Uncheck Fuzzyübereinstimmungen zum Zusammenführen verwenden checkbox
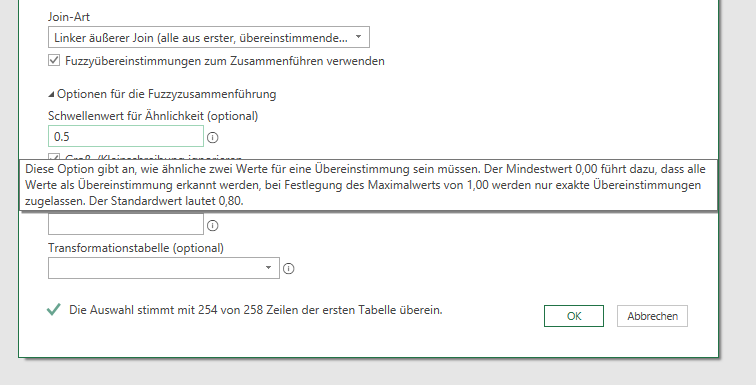756x385 pixels. 54,61
